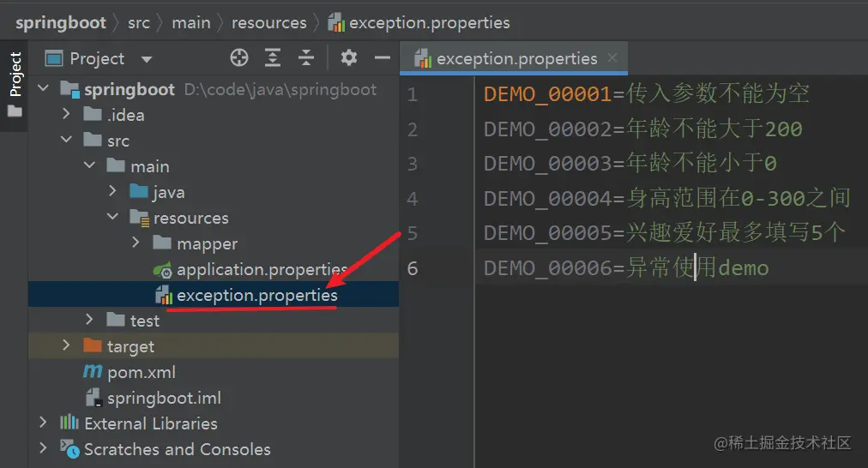The height and width of the screenshot is (468, 868).
Task: Expand the mapper folder
Action: coord(136,243)
